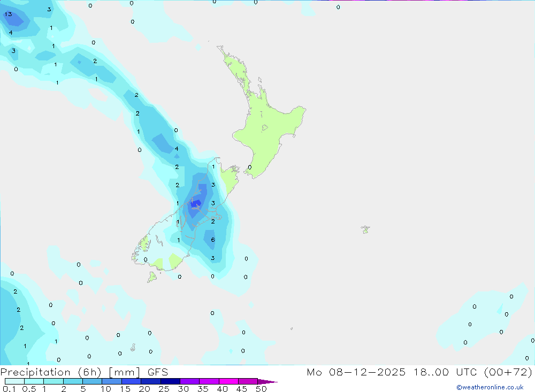
Task: Open the ©weatheronline.co.uk link
Action: click(x=490, y=387)
